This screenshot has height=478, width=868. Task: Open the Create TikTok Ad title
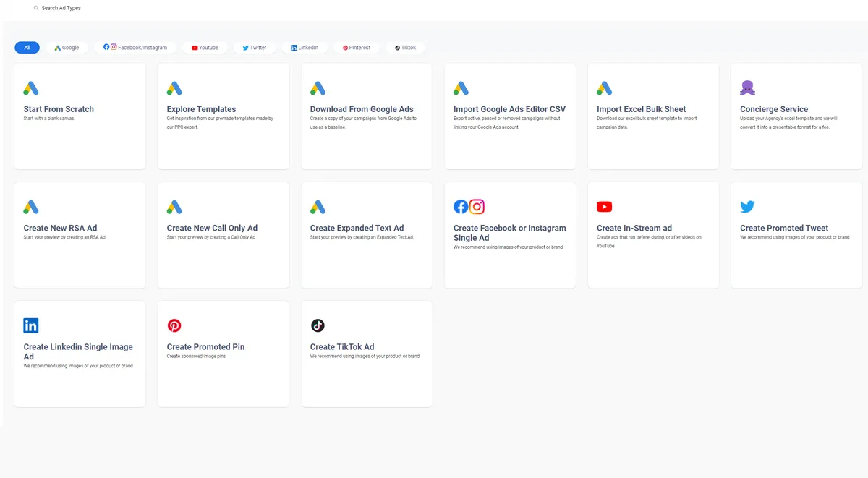point(342,346)
